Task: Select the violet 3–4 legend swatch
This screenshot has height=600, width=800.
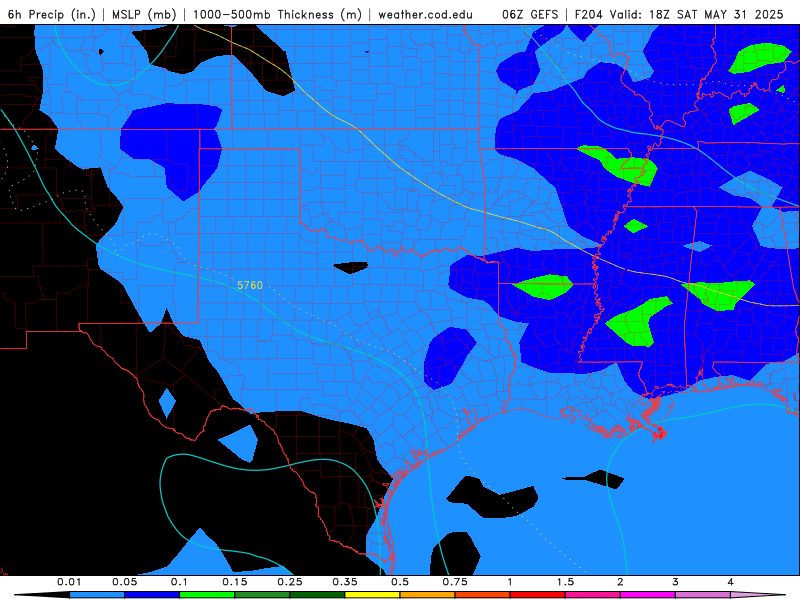Action: click(703, 595)
